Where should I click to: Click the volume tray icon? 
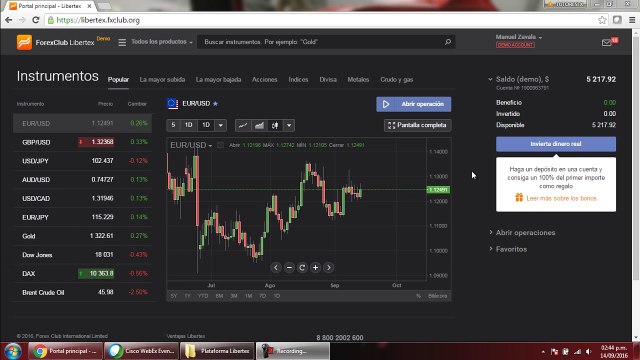coord(589,351)
